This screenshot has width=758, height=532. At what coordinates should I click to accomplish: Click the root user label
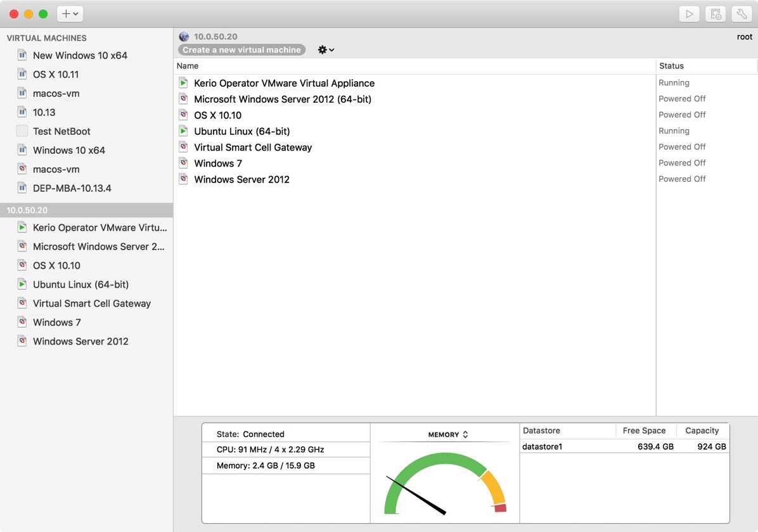pos(745,37)
